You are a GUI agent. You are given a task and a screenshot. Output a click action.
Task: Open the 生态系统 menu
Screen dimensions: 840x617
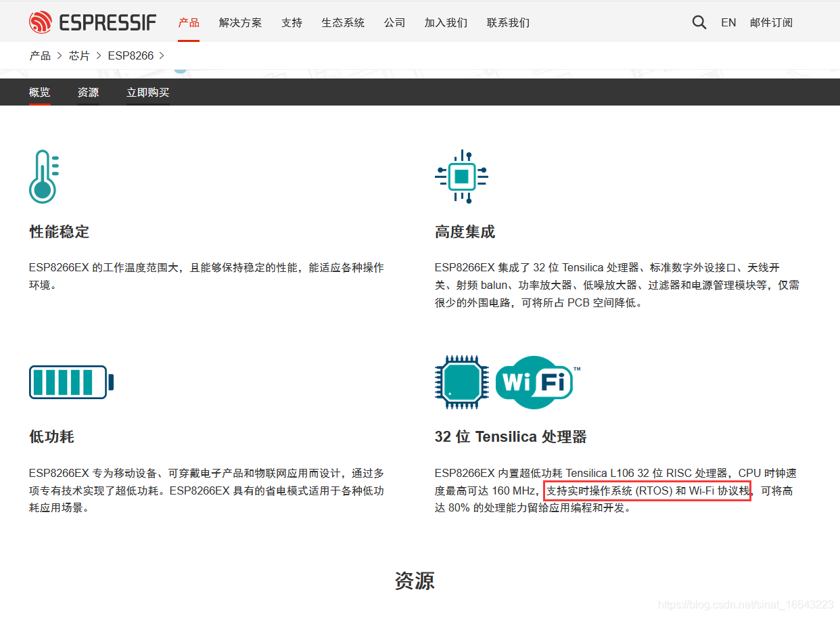click(x=343, y=22)
